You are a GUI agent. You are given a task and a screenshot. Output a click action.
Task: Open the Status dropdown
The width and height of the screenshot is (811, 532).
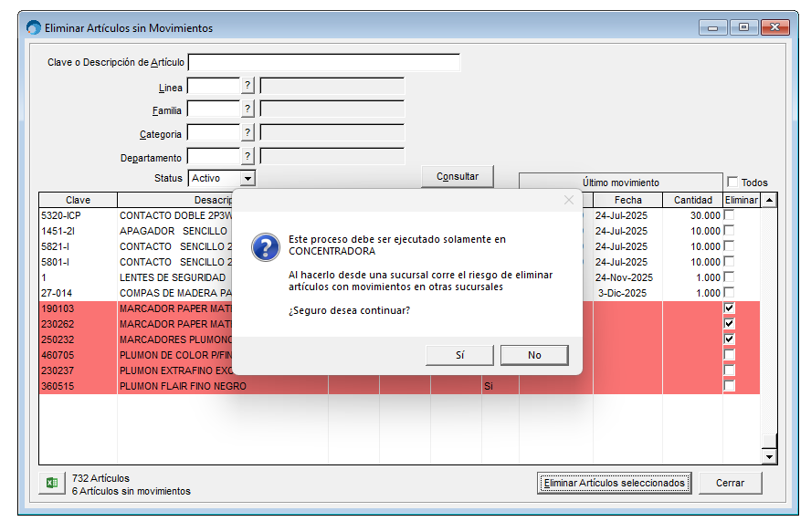coord(248,179)
